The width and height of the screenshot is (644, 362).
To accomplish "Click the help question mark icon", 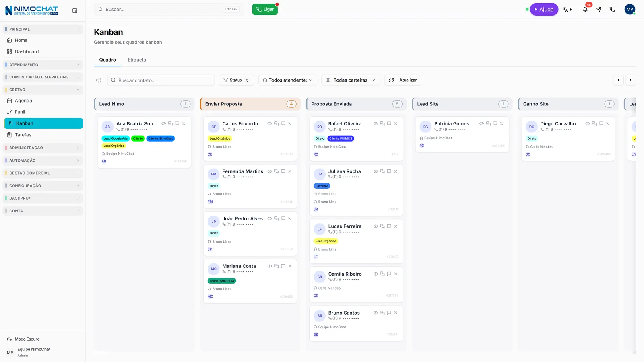I will coord(99,80).
